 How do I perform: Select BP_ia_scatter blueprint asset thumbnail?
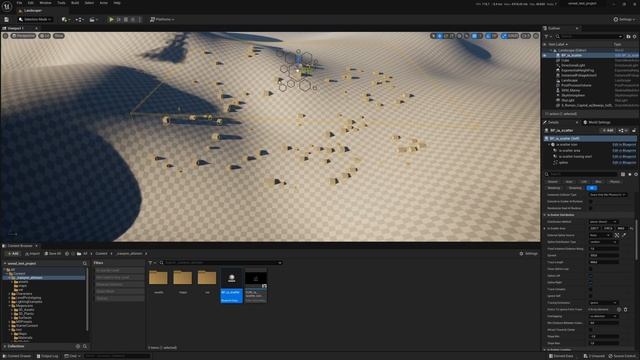point(231,279)
